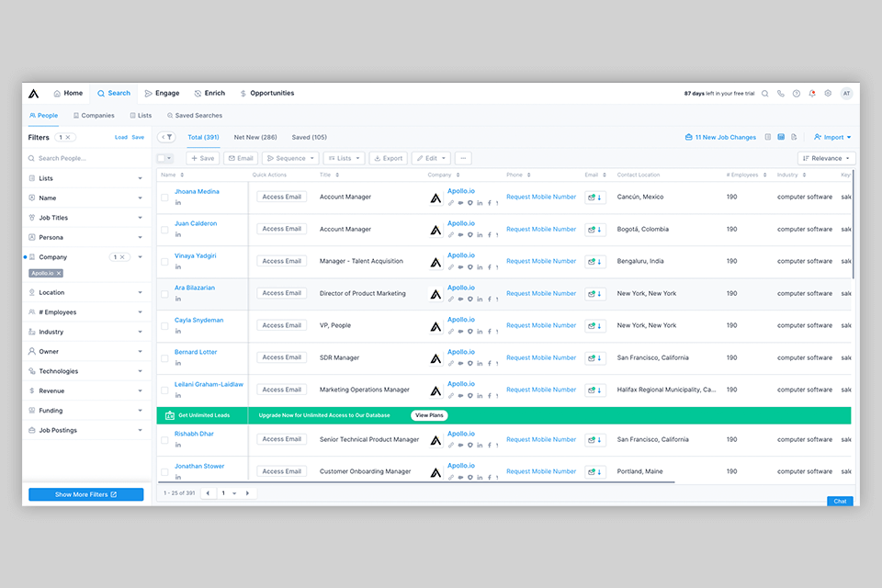This screenshot has width=882, height=588.
Task: Open the Engage navigation item
Action: tap(162, 94)
